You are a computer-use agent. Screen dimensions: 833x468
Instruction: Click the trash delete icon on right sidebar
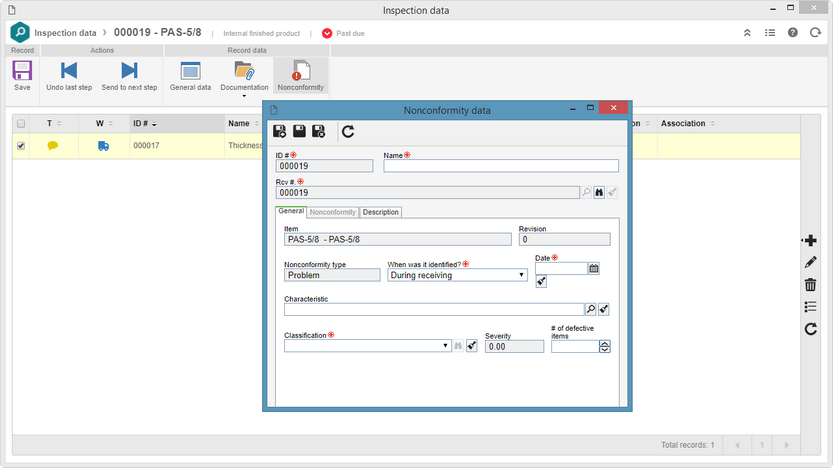810,285
